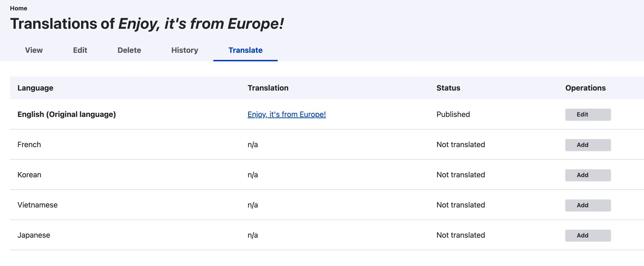This screenshot has width=644, height=266.
Task: Click the Translation column header
Action: [268, 88]
